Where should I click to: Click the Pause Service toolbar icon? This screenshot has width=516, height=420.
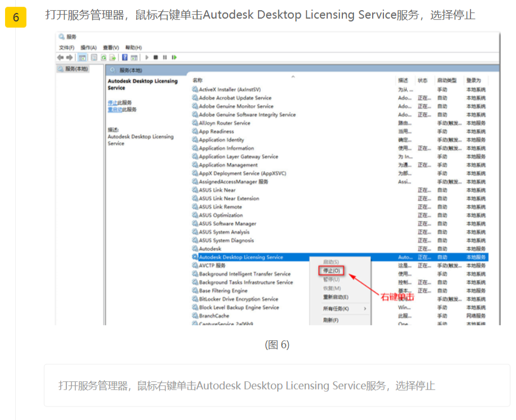[165, 57]
